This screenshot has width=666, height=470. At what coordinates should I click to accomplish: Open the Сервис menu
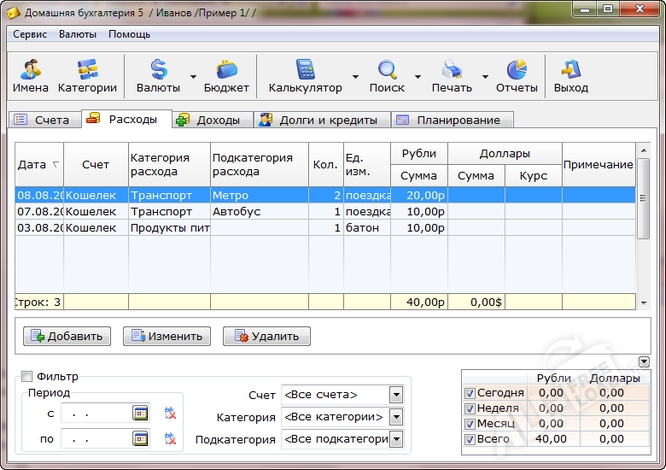coord(30,34)
